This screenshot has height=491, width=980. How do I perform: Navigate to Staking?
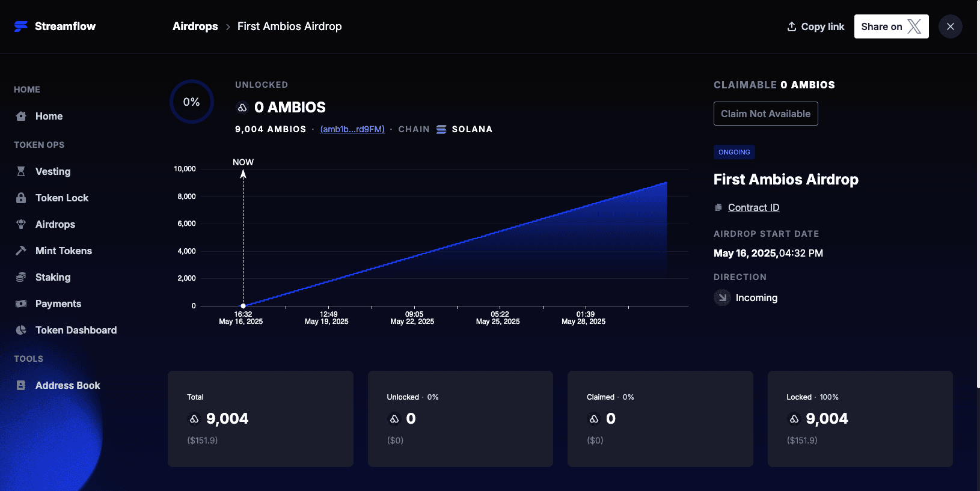(53, 277)
